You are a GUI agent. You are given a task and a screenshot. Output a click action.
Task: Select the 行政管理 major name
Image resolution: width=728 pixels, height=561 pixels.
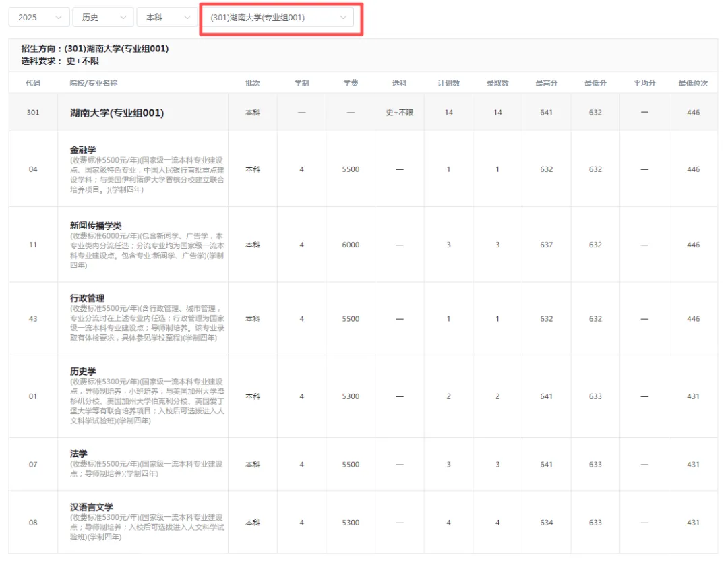[87, 298]
